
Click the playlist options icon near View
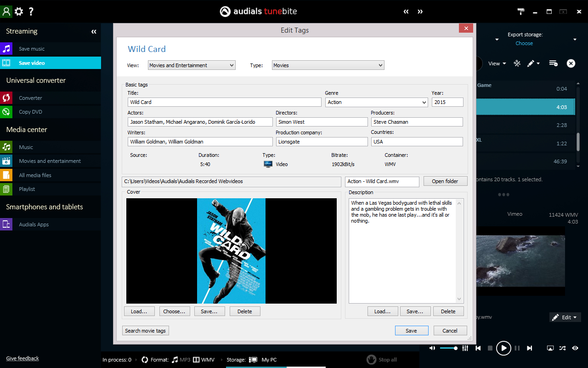click(x=553, y=63)
